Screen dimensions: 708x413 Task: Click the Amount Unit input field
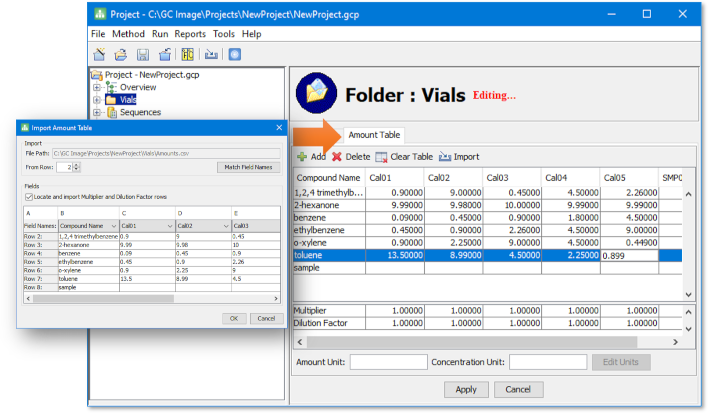point(388,362)
